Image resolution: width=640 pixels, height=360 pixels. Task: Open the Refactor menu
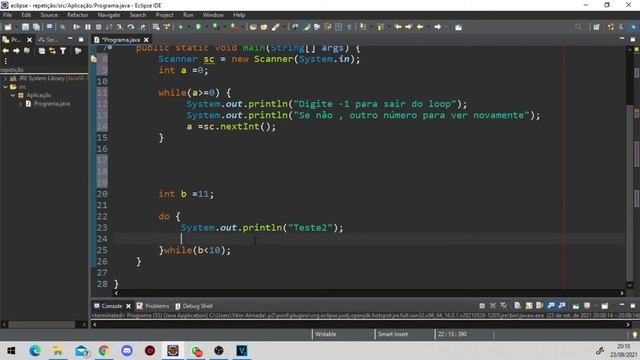(78, 15)
